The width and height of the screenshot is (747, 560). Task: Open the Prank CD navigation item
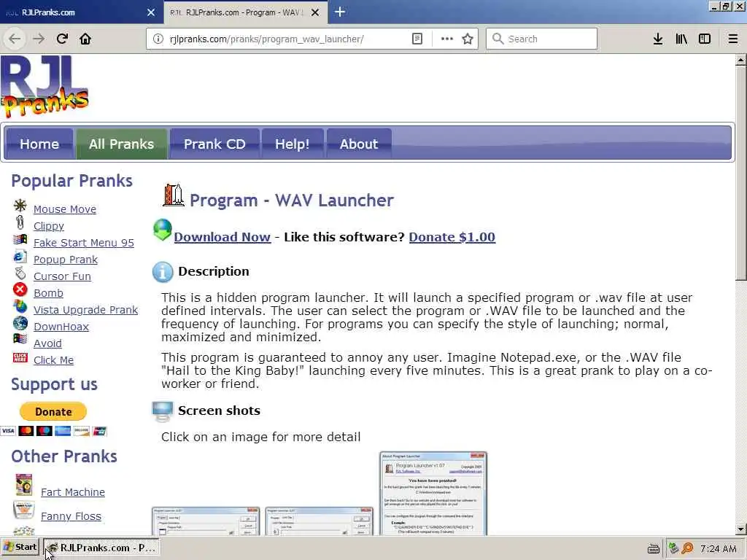tap(214, 144)
